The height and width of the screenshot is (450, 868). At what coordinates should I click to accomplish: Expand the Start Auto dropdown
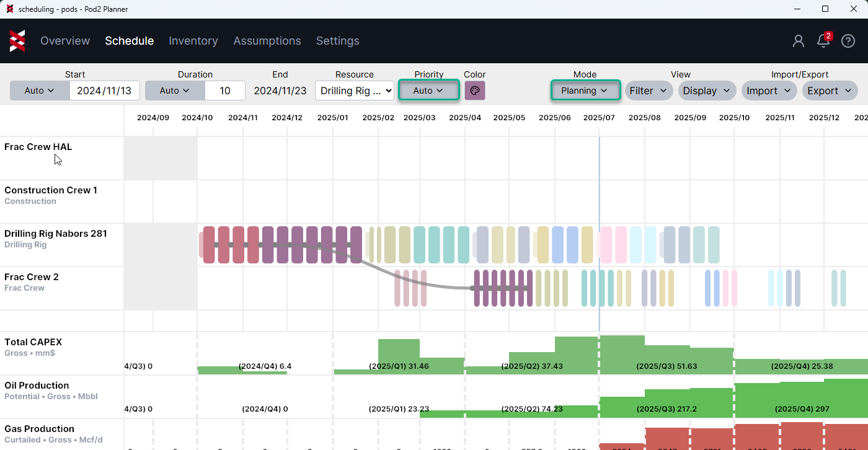(x=40, y=90)
